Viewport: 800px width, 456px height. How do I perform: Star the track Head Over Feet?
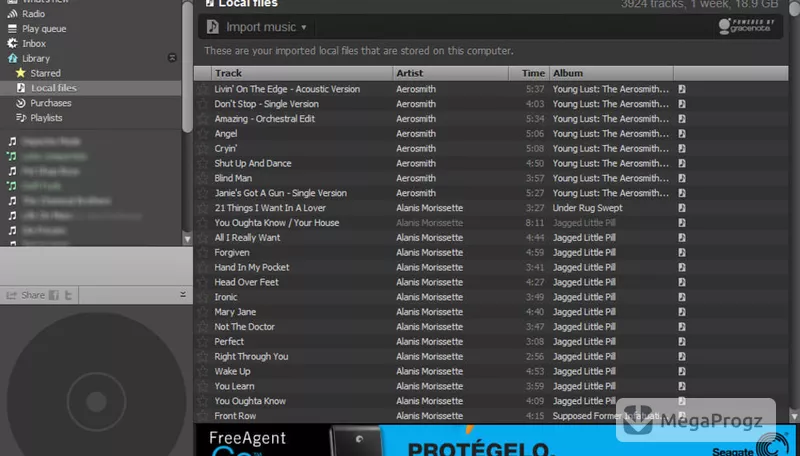(203, 282)
